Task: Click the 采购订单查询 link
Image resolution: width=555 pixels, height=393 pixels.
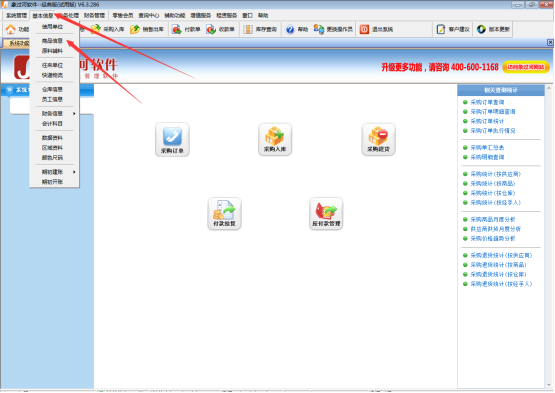Action: click(x=487, y=102)
